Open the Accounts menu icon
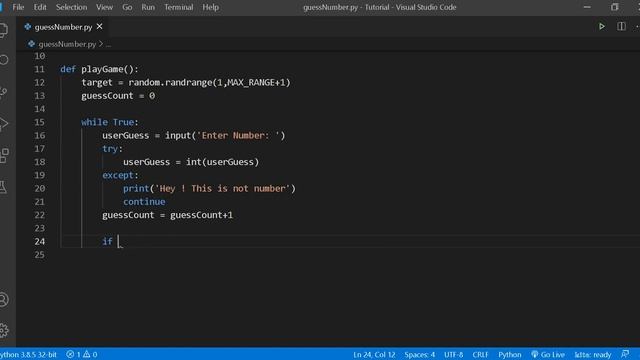 (x=3, y=299)
